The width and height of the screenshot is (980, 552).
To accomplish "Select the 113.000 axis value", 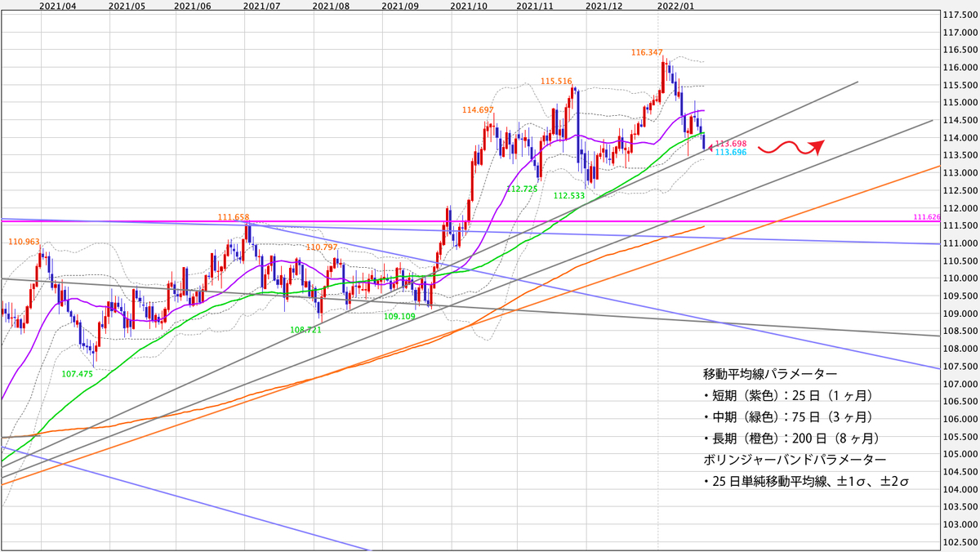I will click(959, 173).
